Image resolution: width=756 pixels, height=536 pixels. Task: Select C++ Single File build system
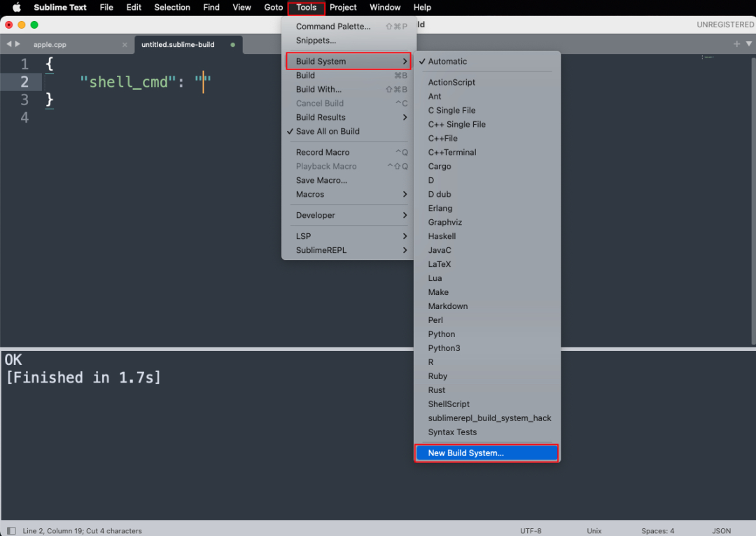point(487,124)
